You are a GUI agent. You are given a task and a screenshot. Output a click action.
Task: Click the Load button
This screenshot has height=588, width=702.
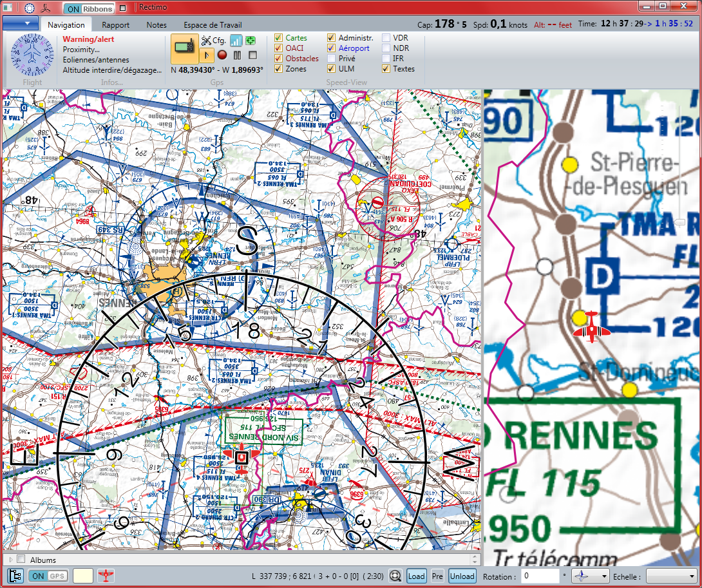coord(416,576)
